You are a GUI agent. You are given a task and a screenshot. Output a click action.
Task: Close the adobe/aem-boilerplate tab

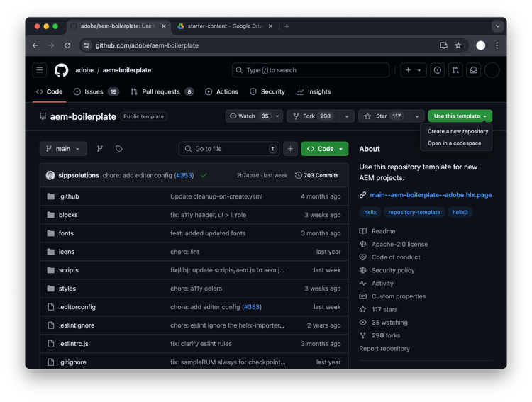point(164,26)
